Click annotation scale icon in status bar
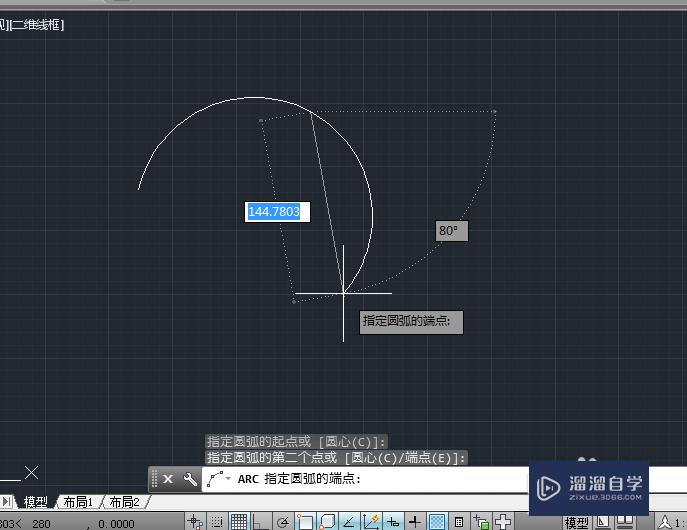 [665, 523]
